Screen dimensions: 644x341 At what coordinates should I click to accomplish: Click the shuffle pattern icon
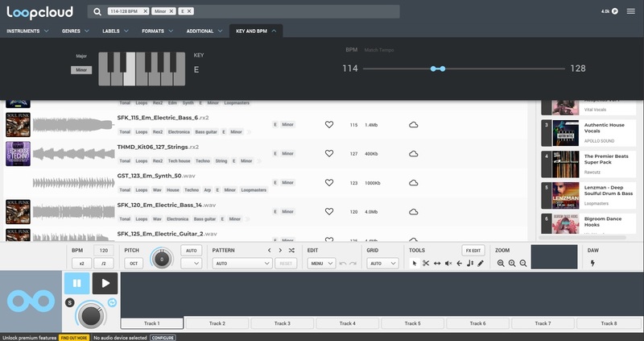coord(291,264)
